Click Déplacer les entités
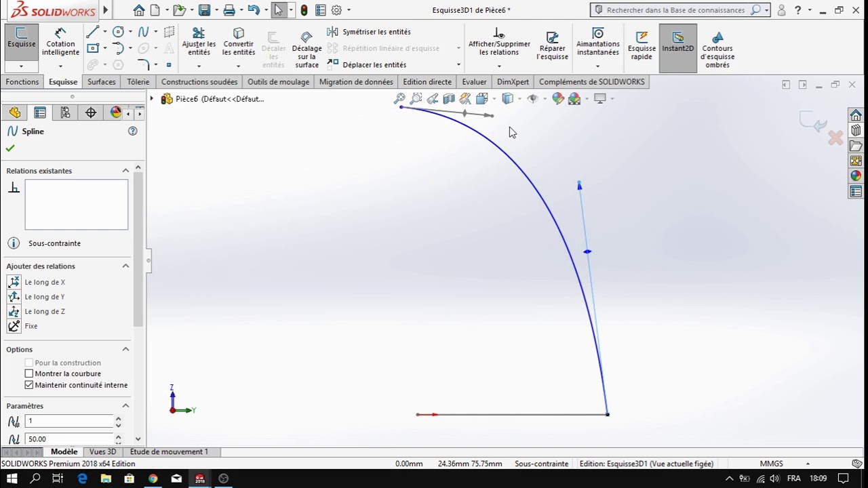The width and height of the screenshot is (868, 488). [x=367, y=64]
